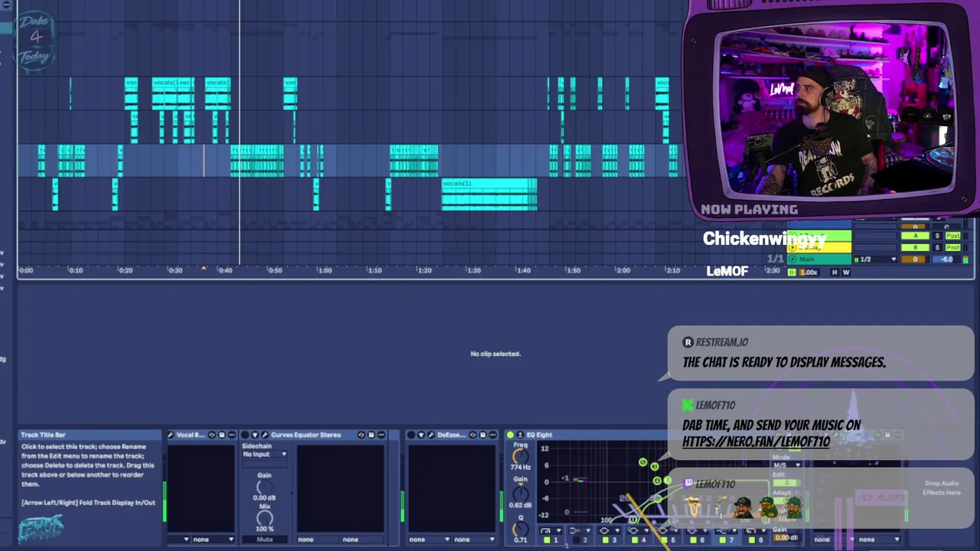Adjust Curves Equator Stereo Gain knob

[264, 487]
